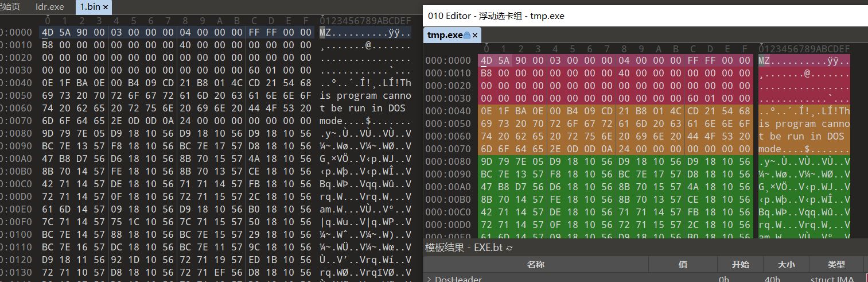This screenshot has height=282, width=868.
Task: Select the 1.bin file tab
Action: click(x=88, y=7)
